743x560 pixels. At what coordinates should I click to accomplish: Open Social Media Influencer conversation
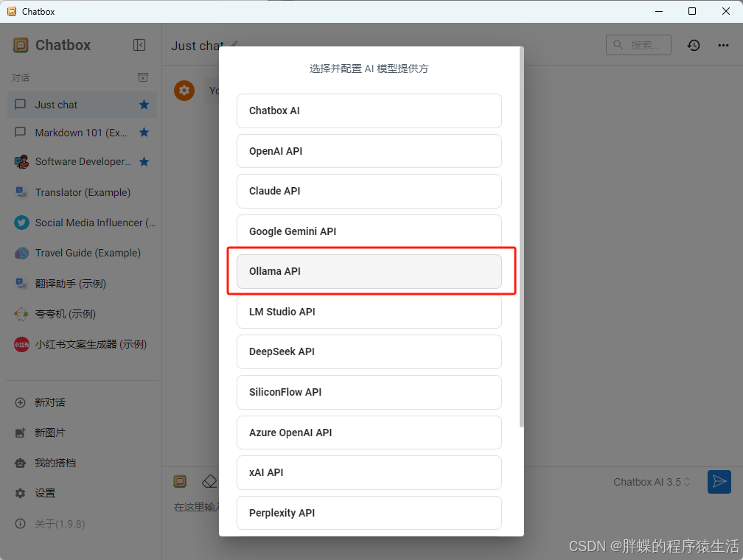(x=82, y=223)
